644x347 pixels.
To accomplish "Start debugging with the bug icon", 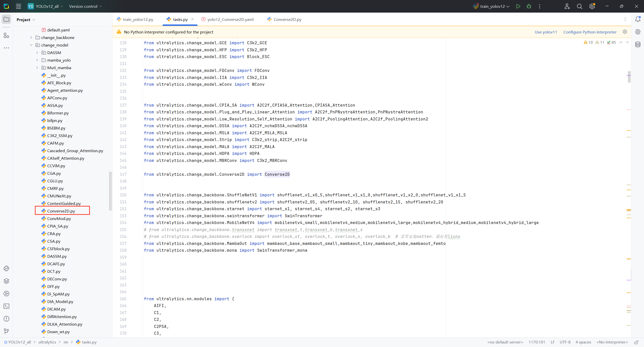I will pos(529,6).
